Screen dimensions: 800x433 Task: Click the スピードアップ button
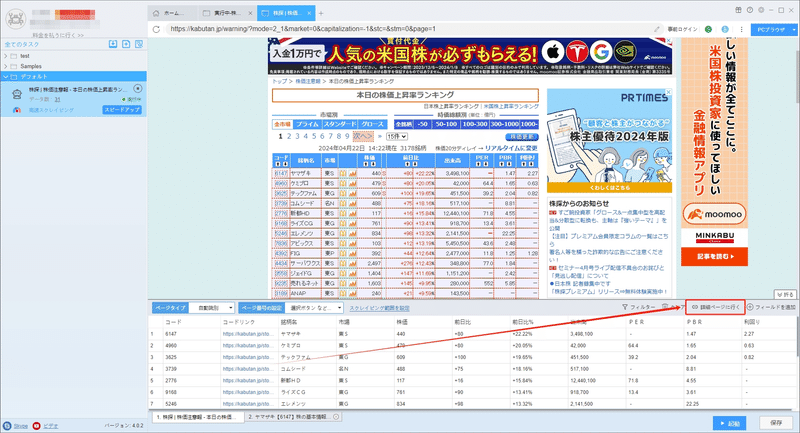click(x=122, y=110)
